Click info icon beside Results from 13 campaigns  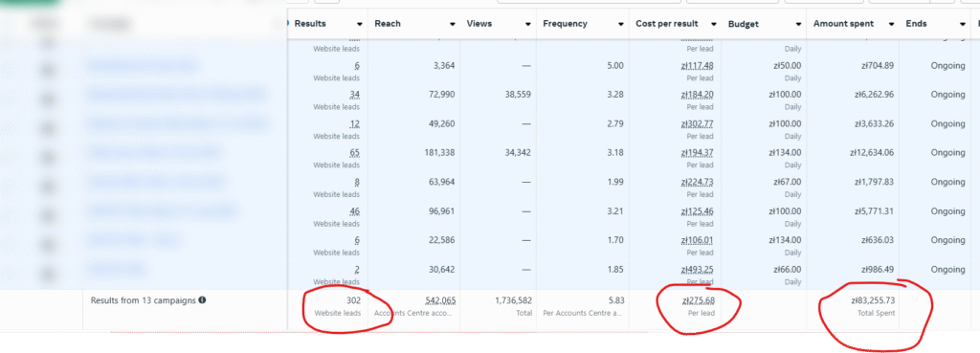tap(203, 299)
